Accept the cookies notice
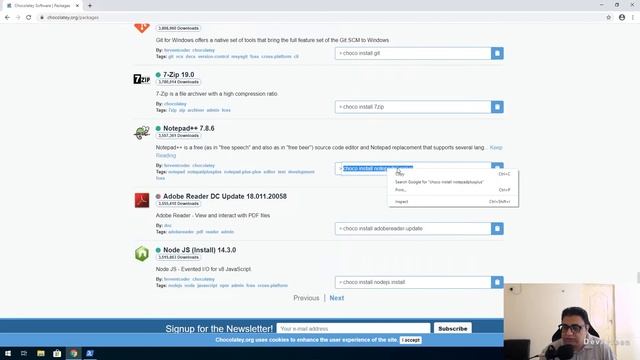The width and height of the screenshot is (640, 360). pyautogui.click(x=410, y=340)
